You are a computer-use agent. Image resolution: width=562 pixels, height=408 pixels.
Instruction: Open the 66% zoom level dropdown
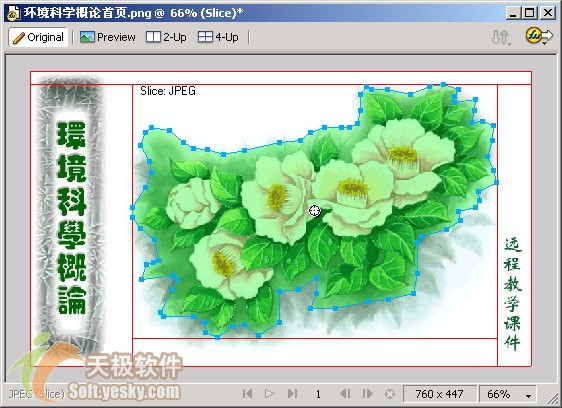508,394
